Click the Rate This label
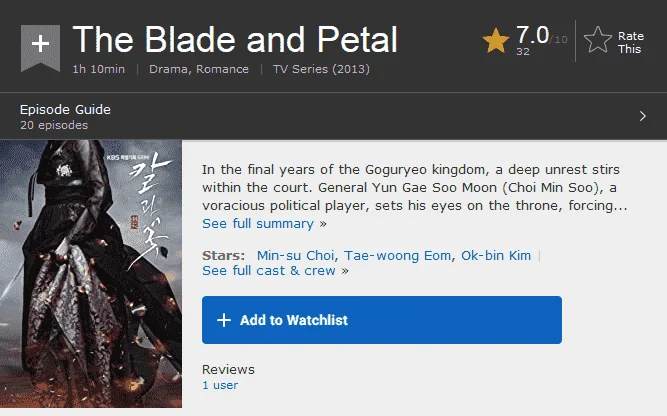Viewport: 667px width, 416px height. 630,42
